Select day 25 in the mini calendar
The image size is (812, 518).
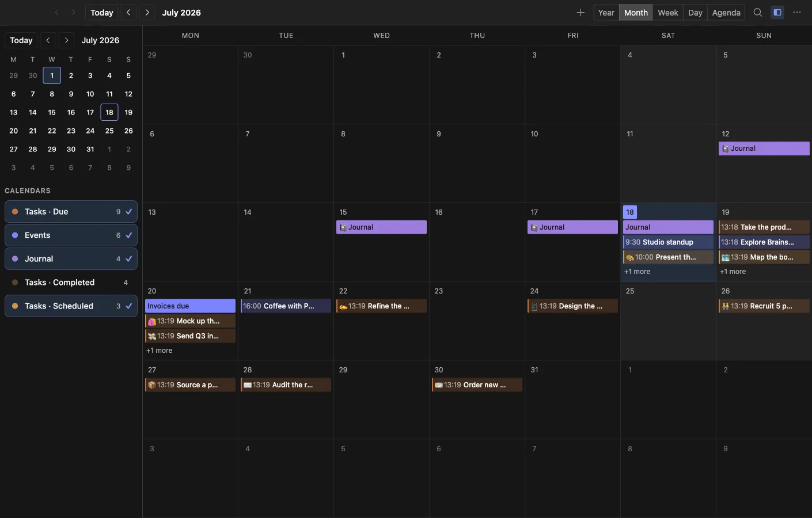(x=109, y=131)
